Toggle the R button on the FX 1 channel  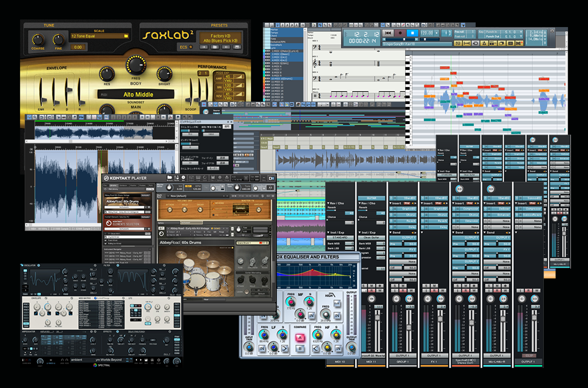coord(435,290)
